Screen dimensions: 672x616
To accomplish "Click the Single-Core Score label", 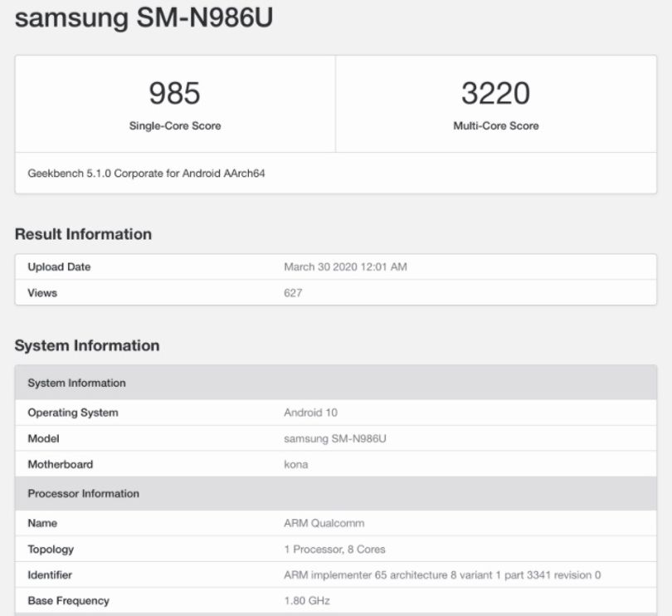I will click(x=175, y=125).
